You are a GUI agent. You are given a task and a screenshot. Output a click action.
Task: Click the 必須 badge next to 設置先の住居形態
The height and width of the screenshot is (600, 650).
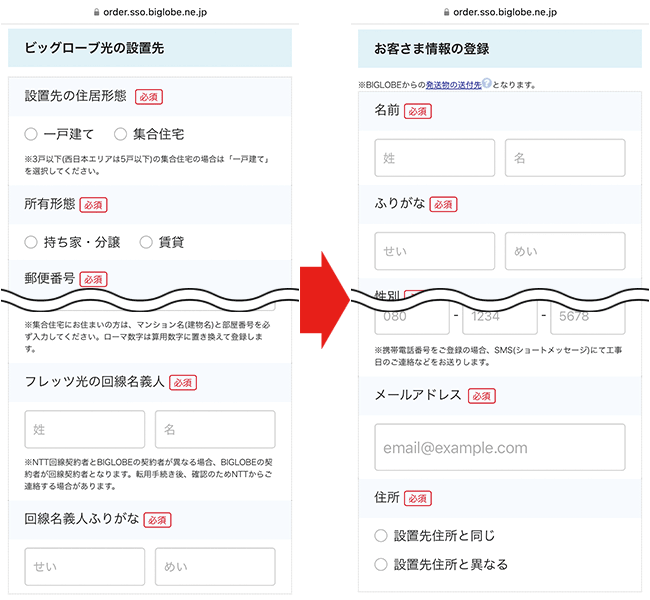click(149, 97)
